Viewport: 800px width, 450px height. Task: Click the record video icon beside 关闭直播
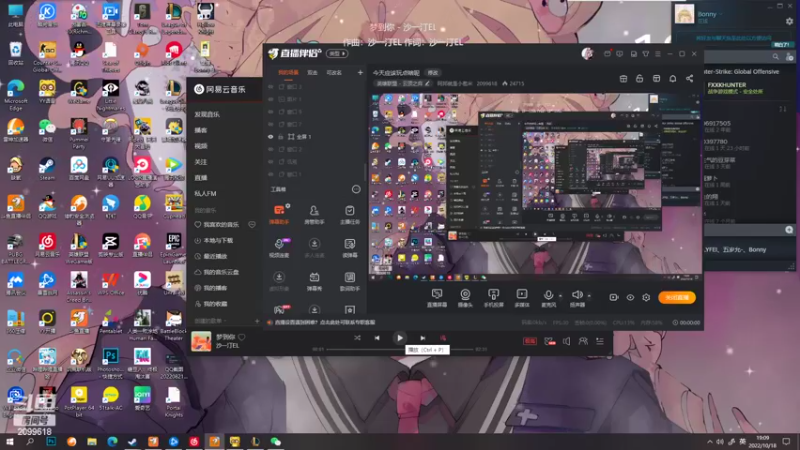point(614,297)
